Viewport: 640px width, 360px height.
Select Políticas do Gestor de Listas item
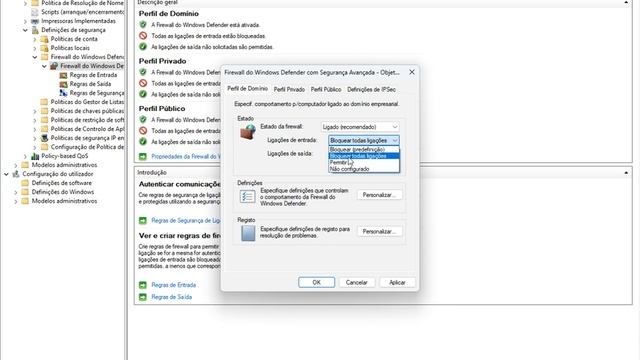pos(87,102)
